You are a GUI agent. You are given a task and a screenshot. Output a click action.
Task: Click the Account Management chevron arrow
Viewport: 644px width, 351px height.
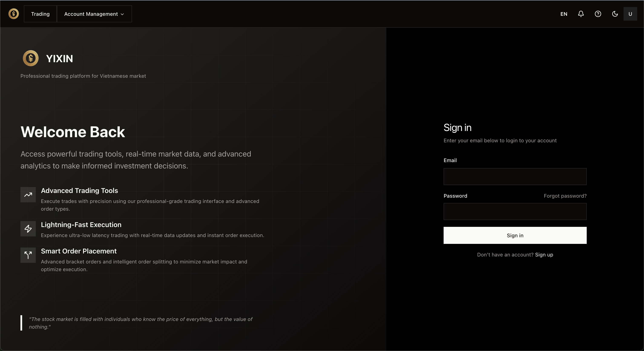click(x=122, y=14)
